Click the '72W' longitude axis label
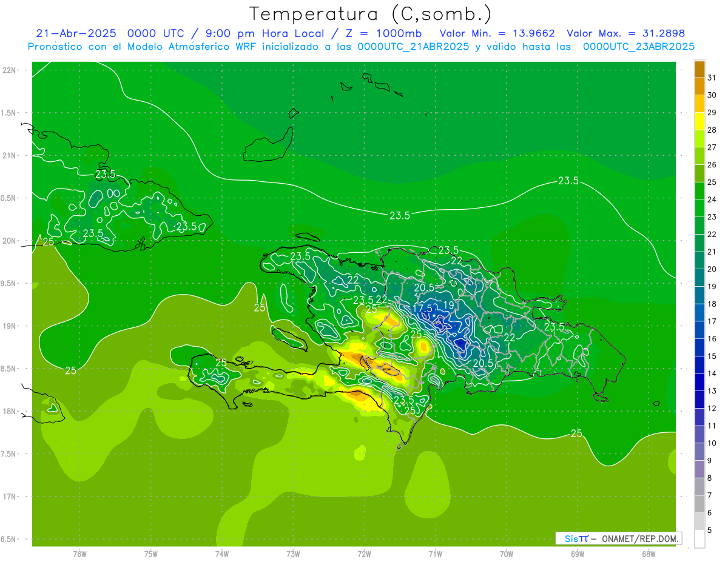This screenshot has width=728, height=562. (x=364, y=554)
